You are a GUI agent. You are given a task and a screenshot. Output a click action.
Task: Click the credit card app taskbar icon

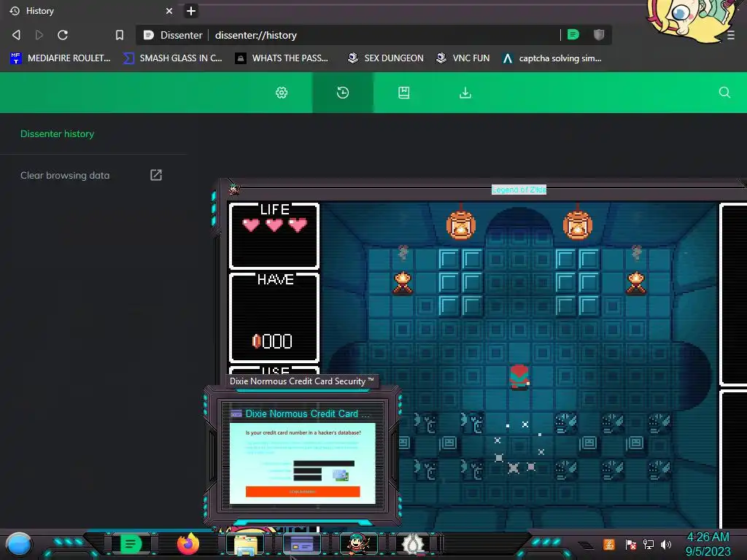click(301, 543)
